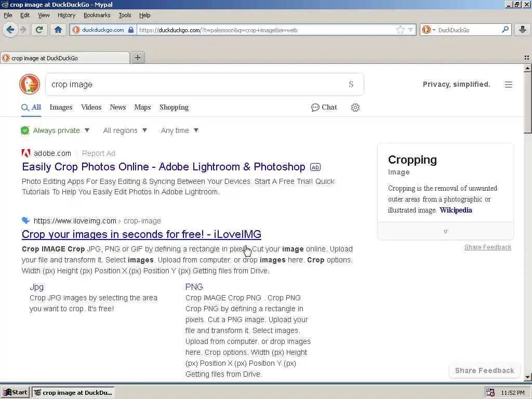Switch to the Shopping tab
This screenshot has width=532, height=399.
(174, 107)
